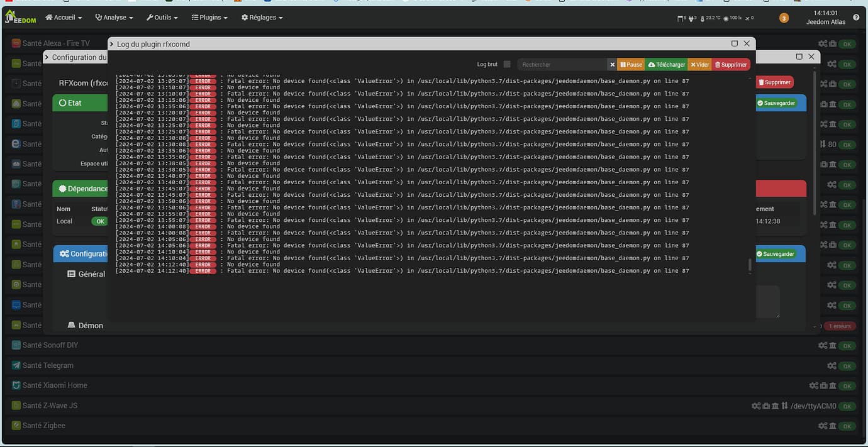
Task: Click the Zigbee dependency building icon
Action: (x=833, y=426)
